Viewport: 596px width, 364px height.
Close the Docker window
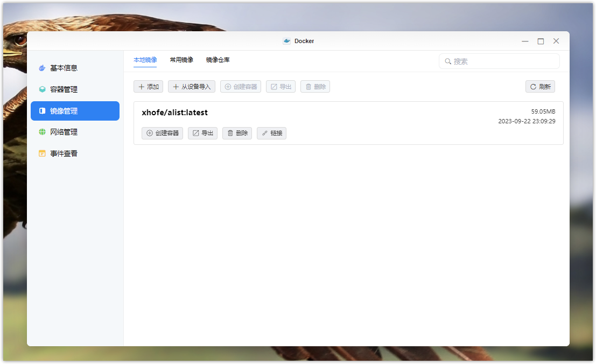tap(556, 41)
